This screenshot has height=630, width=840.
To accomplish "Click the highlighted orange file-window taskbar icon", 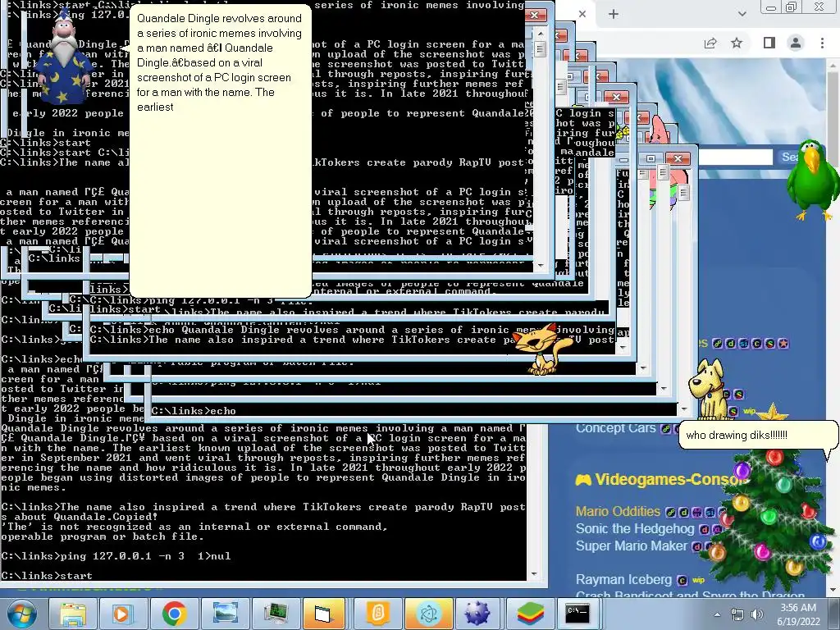I will (324, 614).
